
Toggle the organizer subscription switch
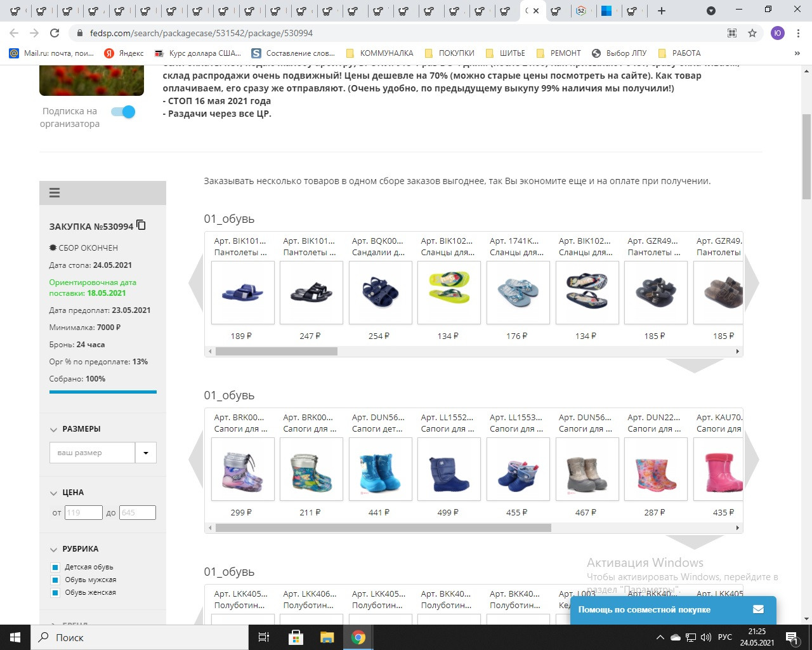[123, 112]
